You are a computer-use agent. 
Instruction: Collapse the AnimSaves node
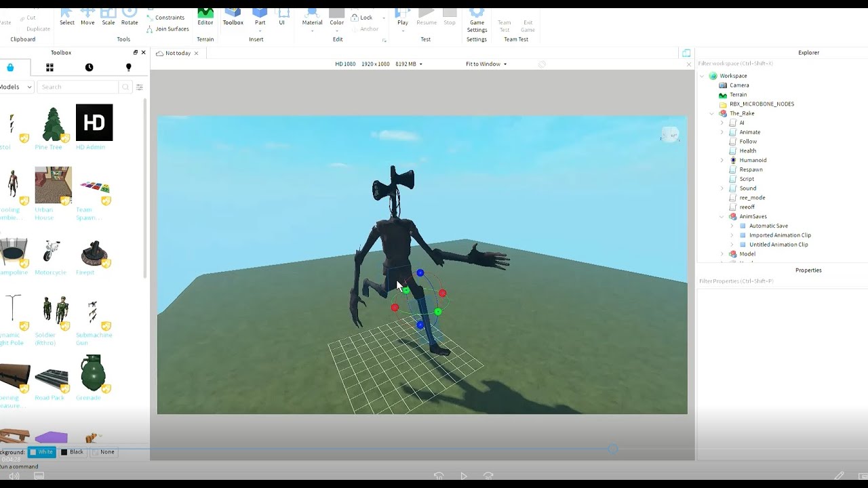click(x=722, y=216)
